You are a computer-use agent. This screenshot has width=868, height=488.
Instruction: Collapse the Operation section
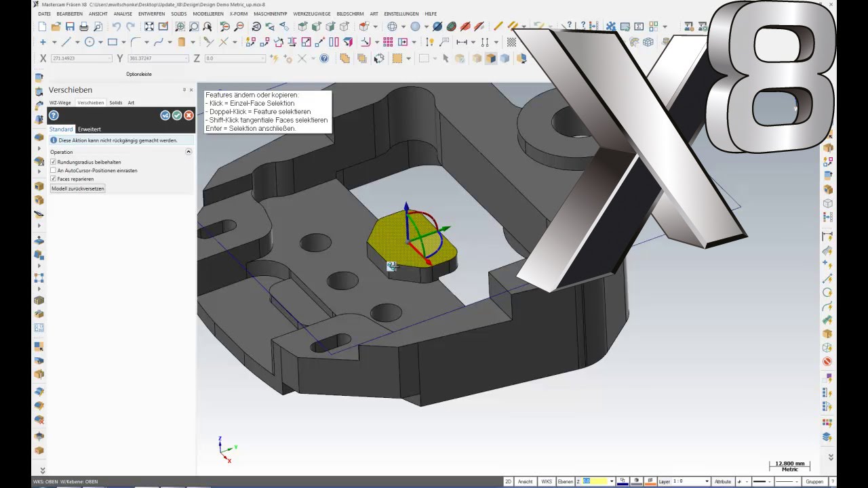tap(189, 152)
